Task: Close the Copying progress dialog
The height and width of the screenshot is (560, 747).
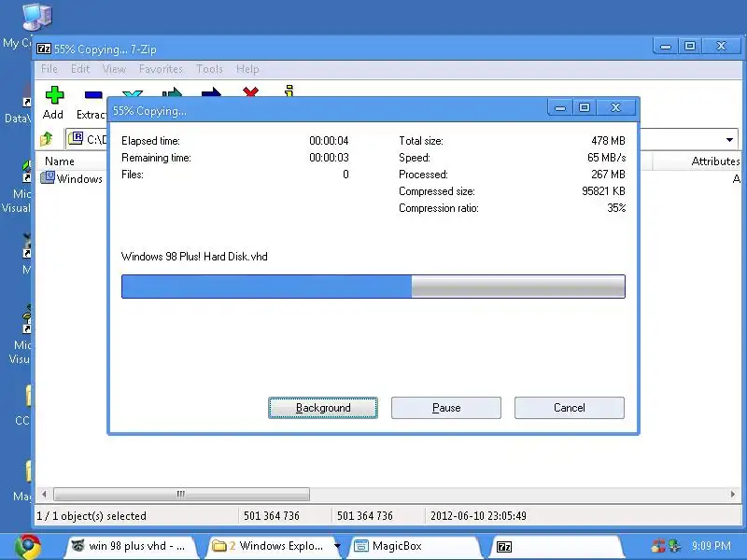Action: pos(615,108)
